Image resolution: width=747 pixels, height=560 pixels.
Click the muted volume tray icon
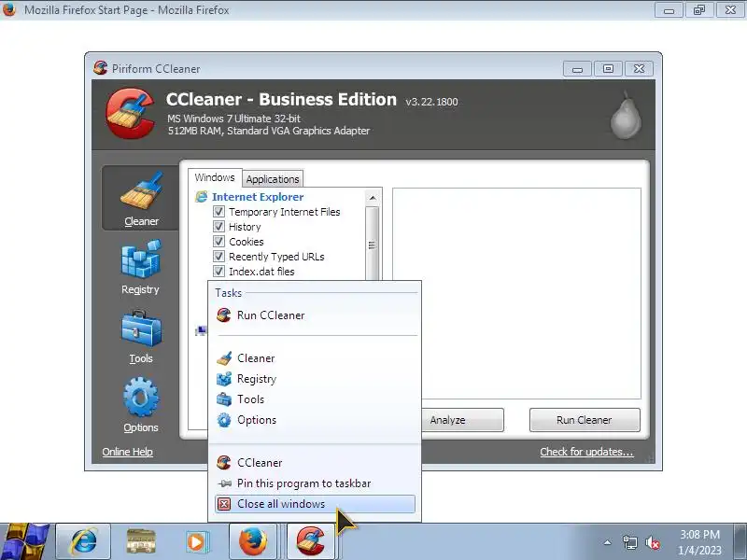coord(652,542)
